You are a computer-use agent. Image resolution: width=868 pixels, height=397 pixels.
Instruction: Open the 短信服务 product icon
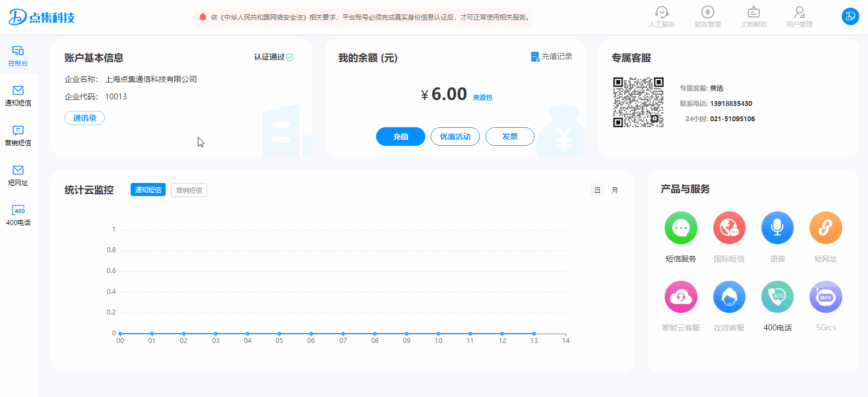pos(681,228)
